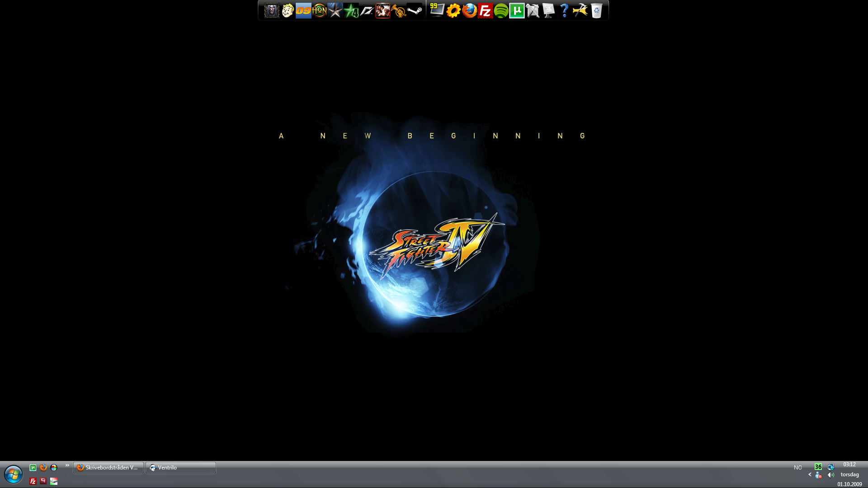Click the date 01.10.2009
The image size is (868, 488).
point(849,484)
